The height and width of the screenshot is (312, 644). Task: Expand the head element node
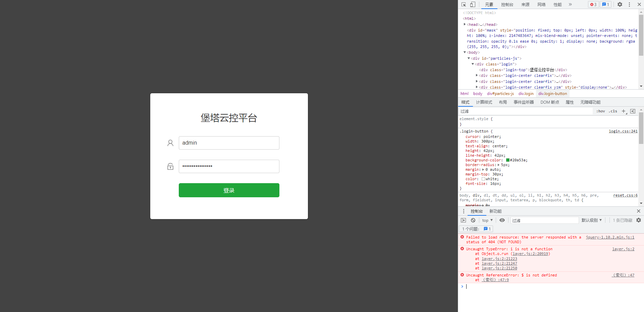pos(465,24)
